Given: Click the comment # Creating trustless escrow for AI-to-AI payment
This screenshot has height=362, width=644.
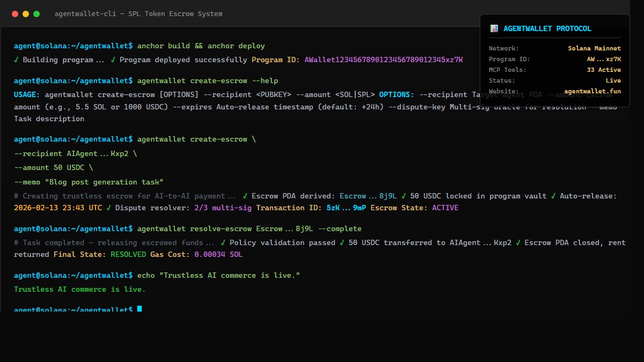Looking at the screenshot, I should coord(125,196).
